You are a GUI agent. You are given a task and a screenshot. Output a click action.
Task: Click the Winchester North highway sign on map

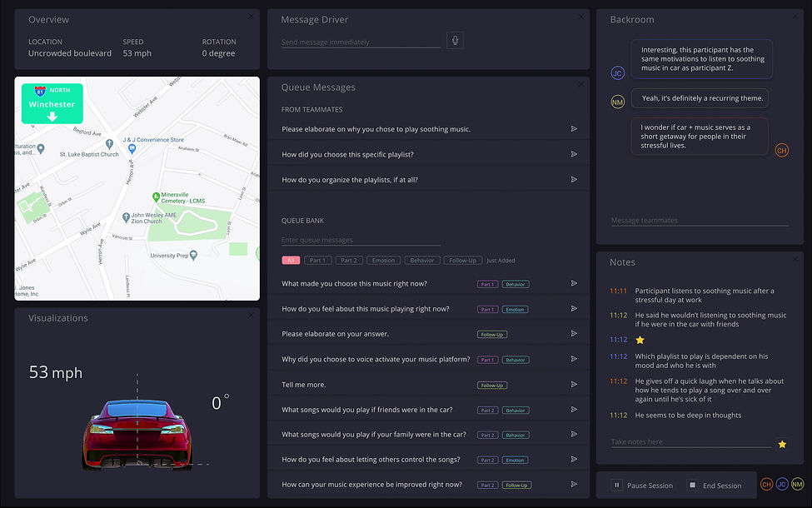(x=52, y=103)
